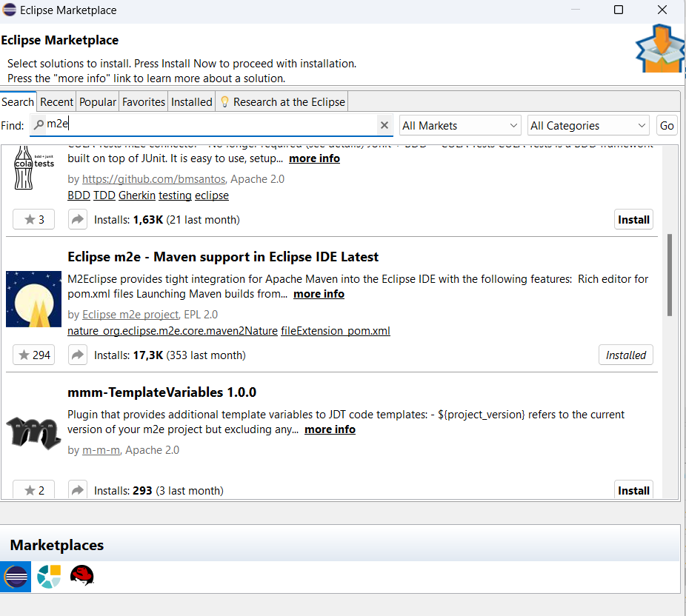Click the Gherkin tag link
Screen dimensions: 686x616
pos(137,195)
